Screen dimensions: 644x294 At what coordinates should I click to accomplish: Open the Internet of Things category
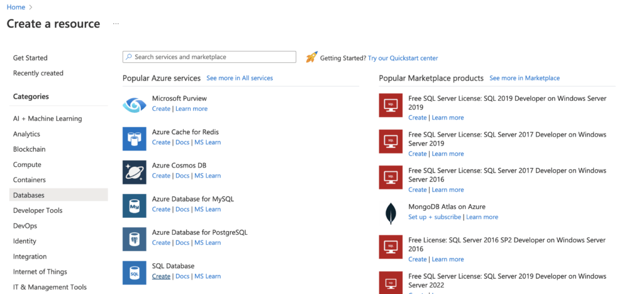40,271
